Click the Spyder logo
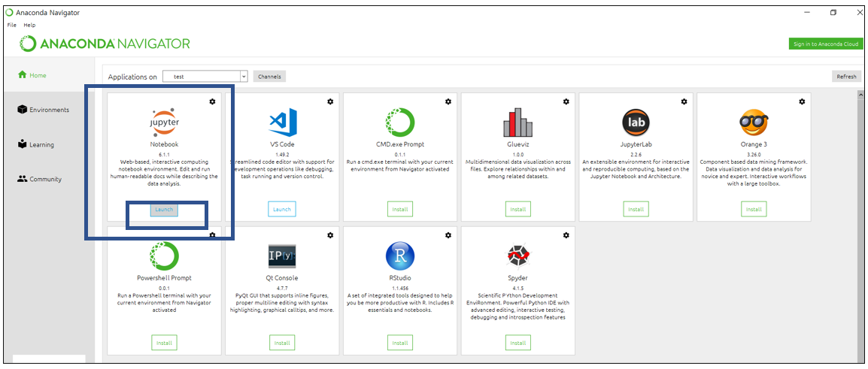 (x=518, y=256)
